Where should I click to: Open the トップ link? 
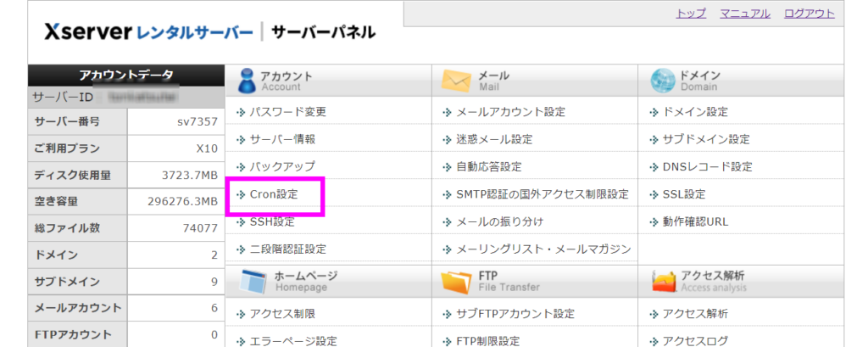pyautogui.click(x=690, y=14)
